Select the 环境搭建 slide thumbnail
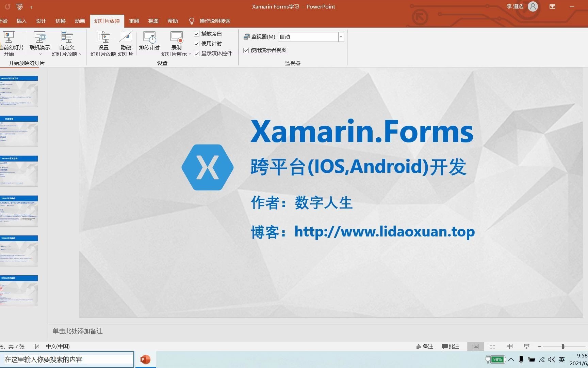588x368 pixels. click(19, 131)
